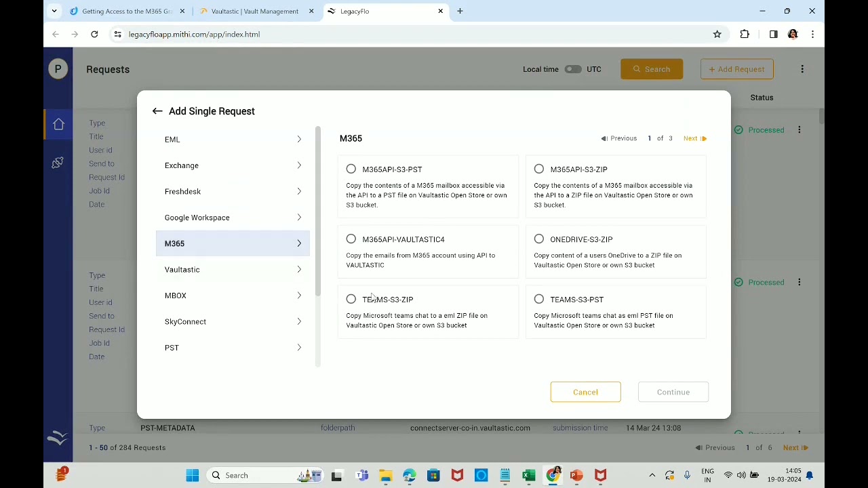868x488 pixels.
Task: Expand the MBOX category
Action: click(x=233, y=296)
